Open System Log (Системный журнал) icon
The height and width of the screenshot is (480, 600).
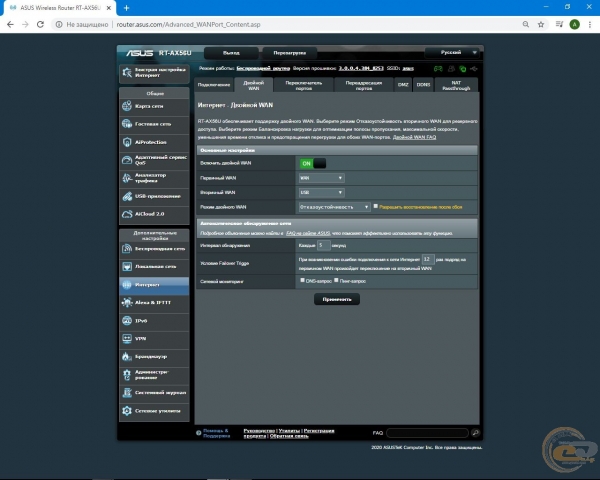127,393
